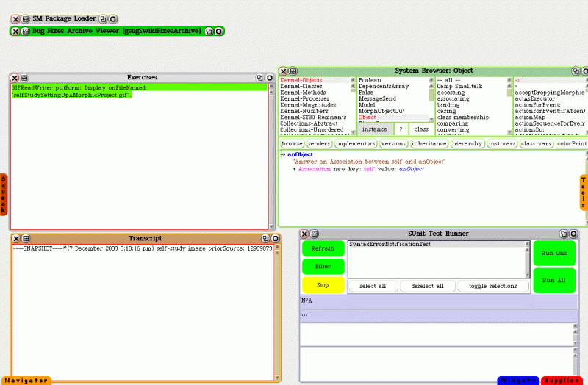
Task: Show class comment with ? button
Action: click(x=401, y=129)
